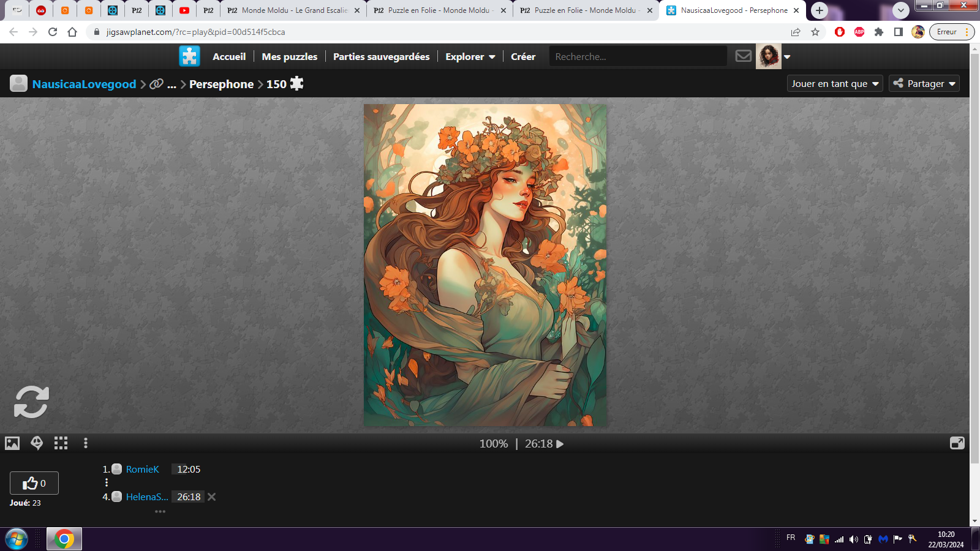Open the Chrome side panel icon
The width and height of the screenshot is (980, 551).
(899, 32)
